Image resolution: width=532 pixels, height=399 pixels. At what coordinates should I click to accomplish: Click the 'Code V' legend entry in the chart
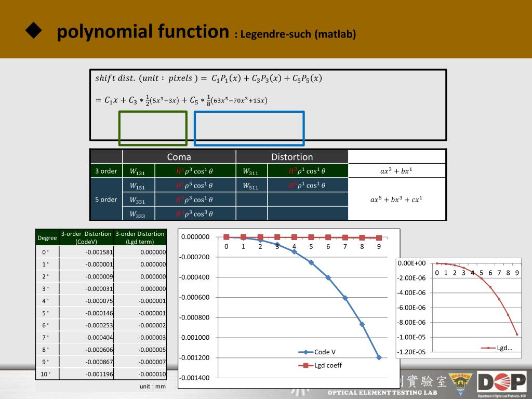coord(317,352)
